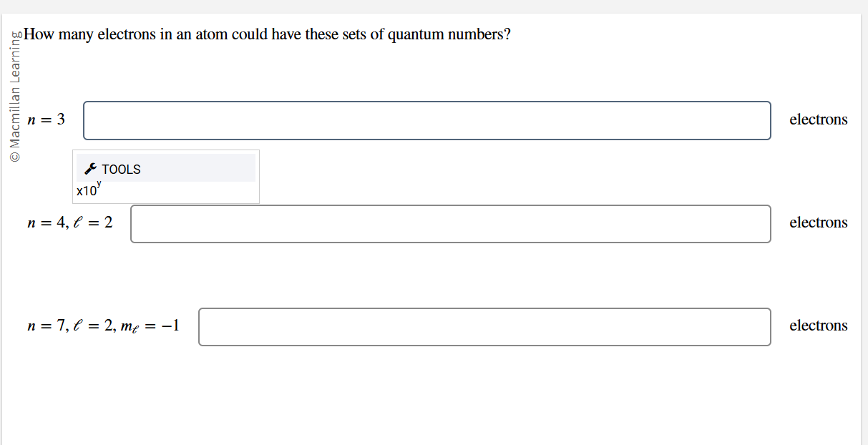Select the x10^y scientific notation tool

(x=87, y=189)
